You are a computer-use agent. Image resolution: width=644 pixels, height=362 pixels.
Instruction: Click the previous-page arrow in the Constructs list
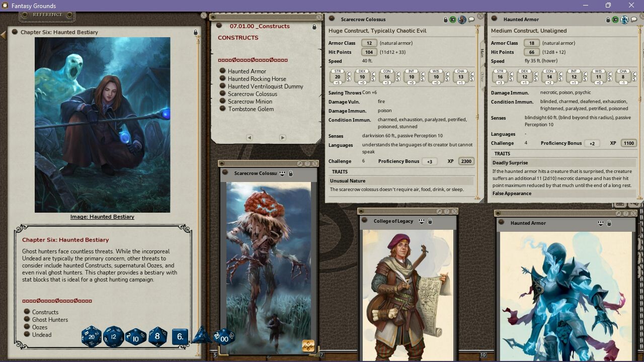coord(250,137)
